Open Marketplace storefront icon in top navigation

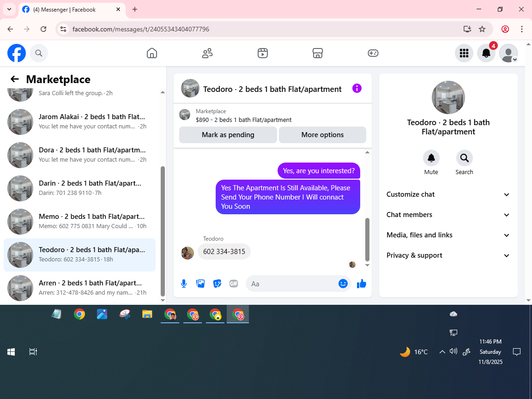coord(318,53)
